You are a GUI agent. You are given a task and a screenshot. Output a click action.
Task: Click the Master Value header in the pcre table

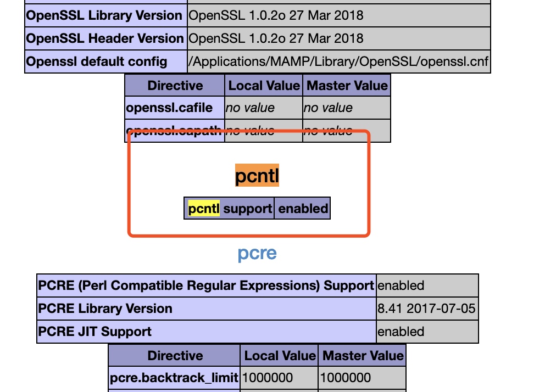click(362, 356)
